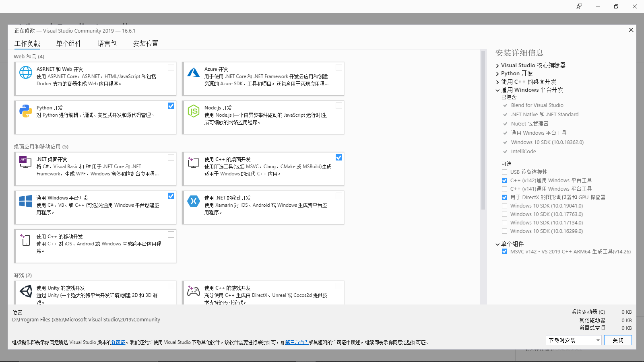This screenshot has height=362, width=644.
Task: Close the modify dialog with X
Action: point(631,30)
